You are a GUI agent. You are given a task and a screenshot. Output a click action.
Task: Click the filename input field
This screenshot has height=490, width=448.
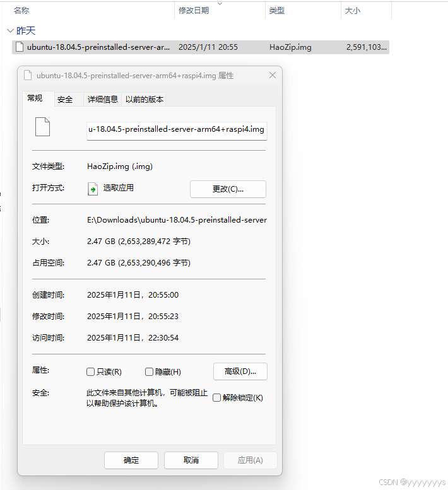click(x=177, y=131)
